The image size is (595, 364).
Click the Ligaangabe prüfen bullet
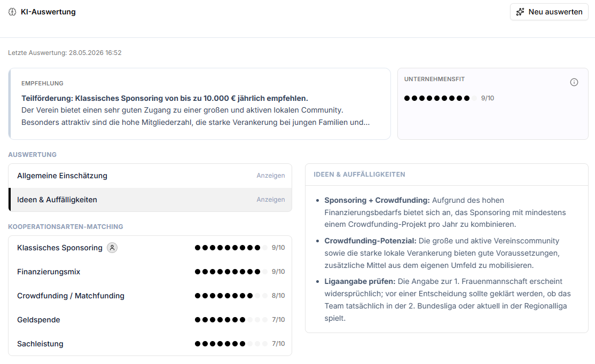pyautogui.click(x=448, y=299)
